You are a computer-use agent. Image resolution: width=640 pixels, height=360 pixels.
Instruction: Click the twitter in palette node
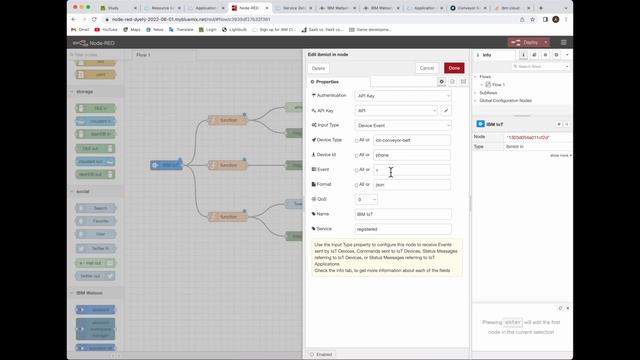click(96, 249)
